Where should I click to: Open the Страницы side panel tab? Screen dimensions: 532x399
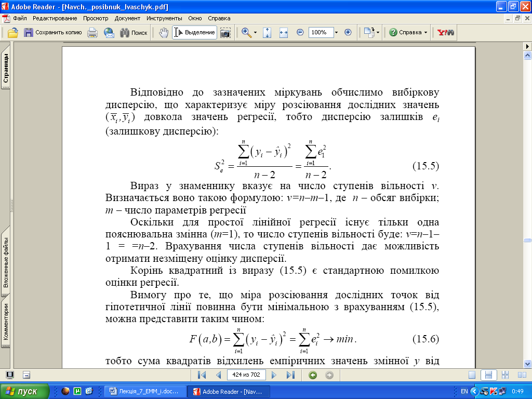(x=6, y=67)
